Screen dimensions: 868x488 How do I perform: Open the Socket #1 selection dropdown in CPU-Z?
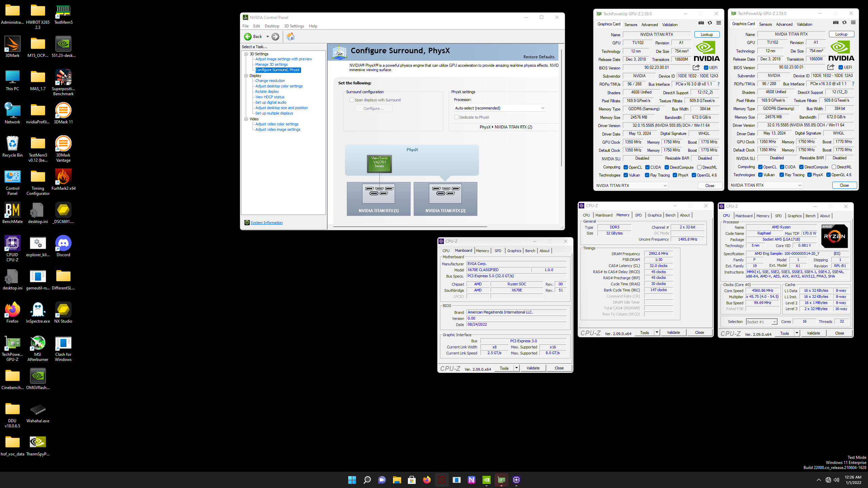point(762,322)
